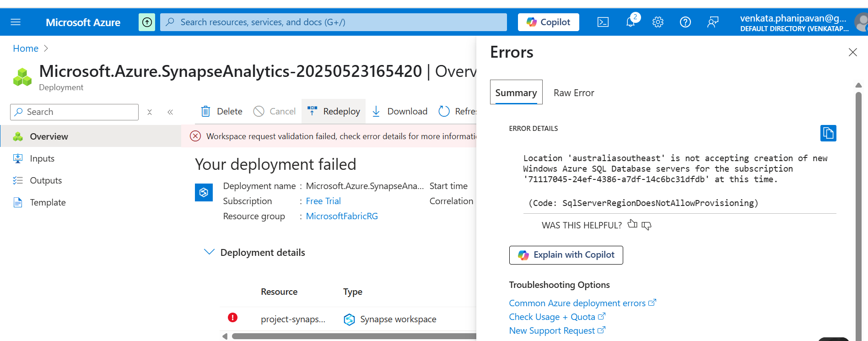
Task: Click the horizontal scrollbar under the table
Action: [354, 336]
